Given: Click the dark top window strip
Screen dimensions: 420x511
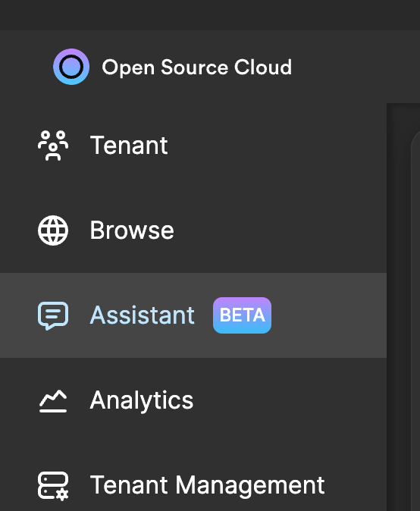Looking at the screenshot, I should (210, 15).
